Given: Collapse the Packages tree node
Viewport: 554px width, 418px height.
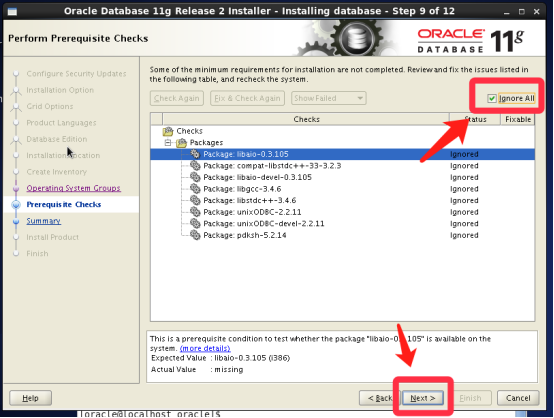Looking at the screenshot, I should (168, 143).
